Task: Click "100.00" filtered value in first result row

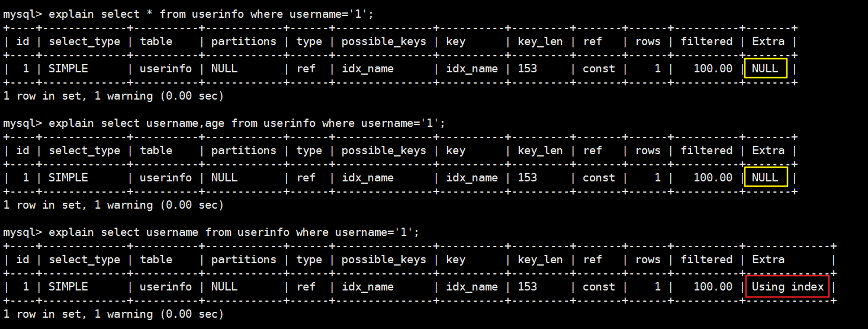Action: click(713, 69)
